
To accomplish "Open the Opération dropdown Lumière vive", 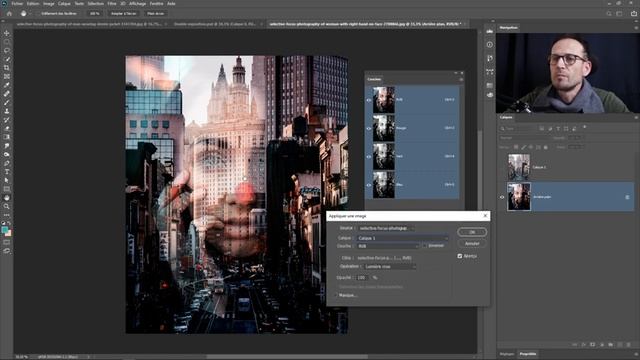I will point(390,267).
